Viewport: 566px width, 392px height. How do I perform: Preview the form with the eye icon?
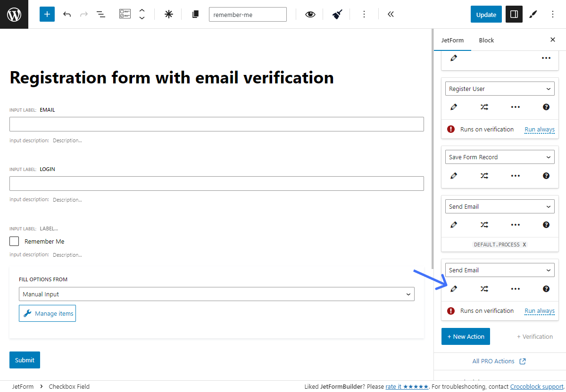(x=310, y=14)
